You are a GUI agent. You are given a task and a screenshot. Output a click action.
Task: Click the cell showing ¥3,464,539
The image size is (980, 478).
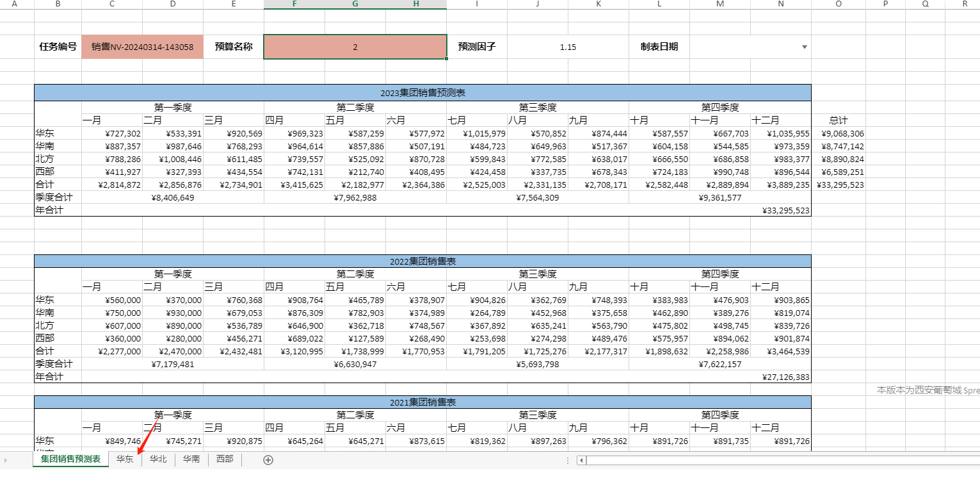[781, 352]
